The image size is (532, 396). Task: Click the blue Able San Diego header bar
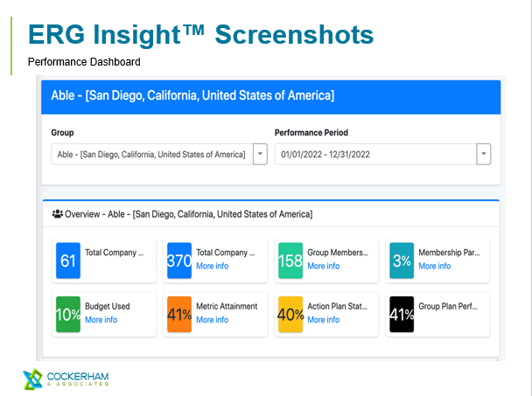(x=270, y=97)
